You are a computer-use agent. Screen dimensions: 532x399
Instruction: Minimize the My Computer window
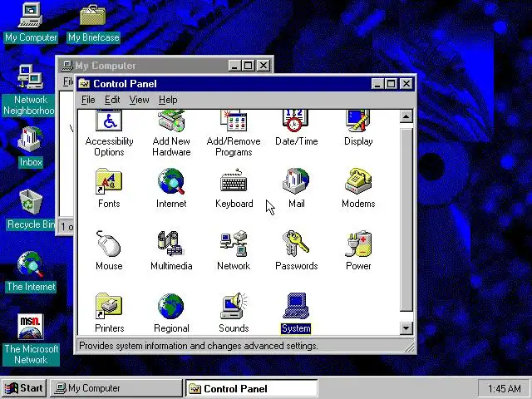pyautogui.click(x=234, y=66)
